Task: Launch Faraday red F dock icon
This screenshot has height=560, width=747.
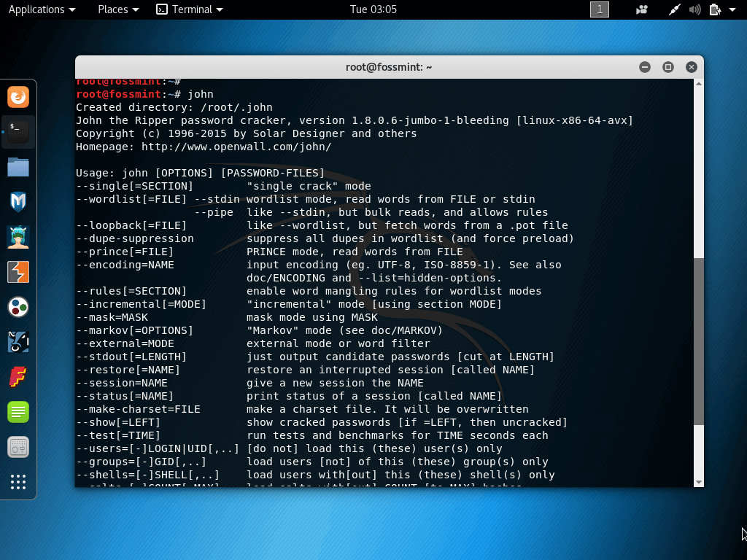Action: coord(18,377)
